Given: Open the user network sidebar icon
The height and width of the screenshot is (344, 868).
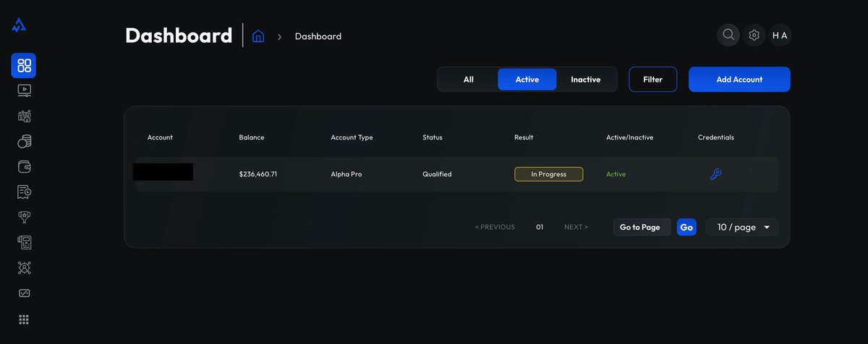Looking at the screenshot, I should [x=24, y=267].
